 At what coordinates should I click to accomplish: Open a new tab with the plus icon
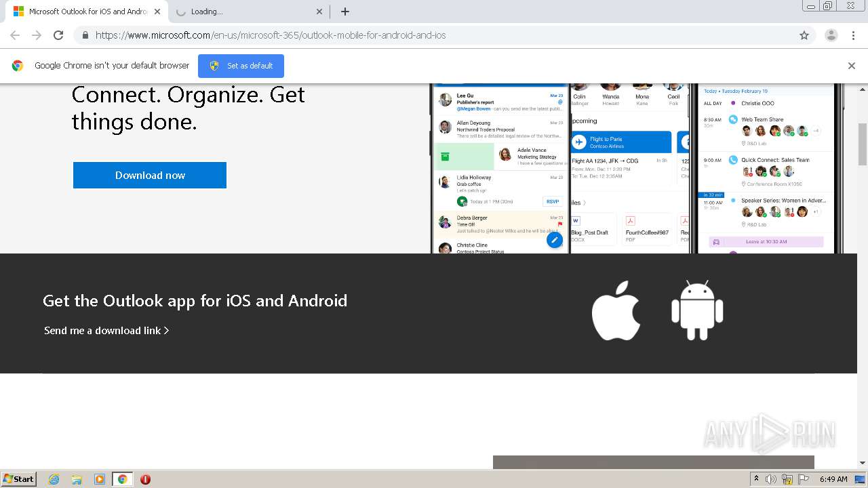(345, 12)
